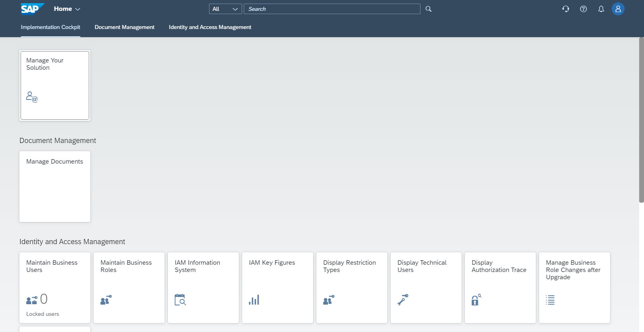Click into the Search input field
Screen dimensions: 644x332
332,9
